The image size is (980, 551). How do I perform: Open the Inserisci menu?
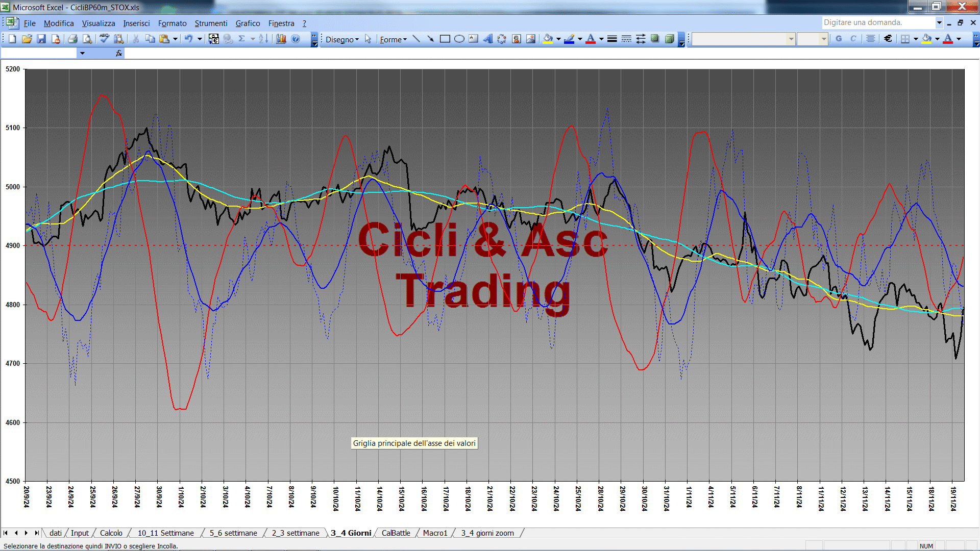click(x=136, y=23)
